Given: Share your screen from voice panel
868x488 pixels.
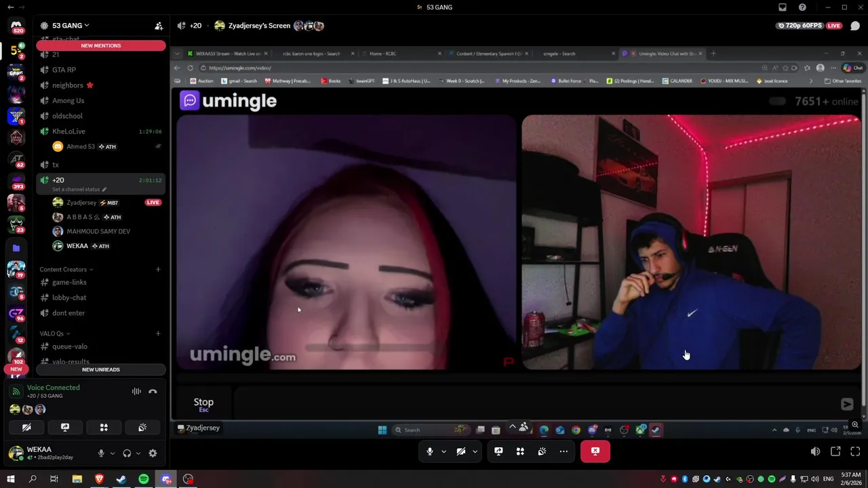Looking at the screenshot, I should click(x=65, y=428).
